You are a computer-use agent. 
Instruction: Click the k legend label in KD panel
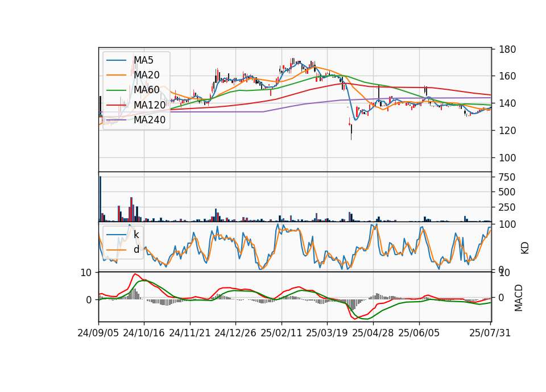(x=136, y=235)
